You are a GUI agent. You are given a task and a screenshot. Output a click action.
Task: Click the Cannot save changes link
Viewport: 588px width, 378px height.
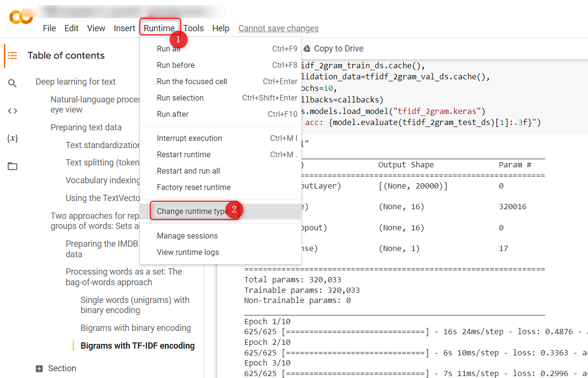(x=278, y=28)
